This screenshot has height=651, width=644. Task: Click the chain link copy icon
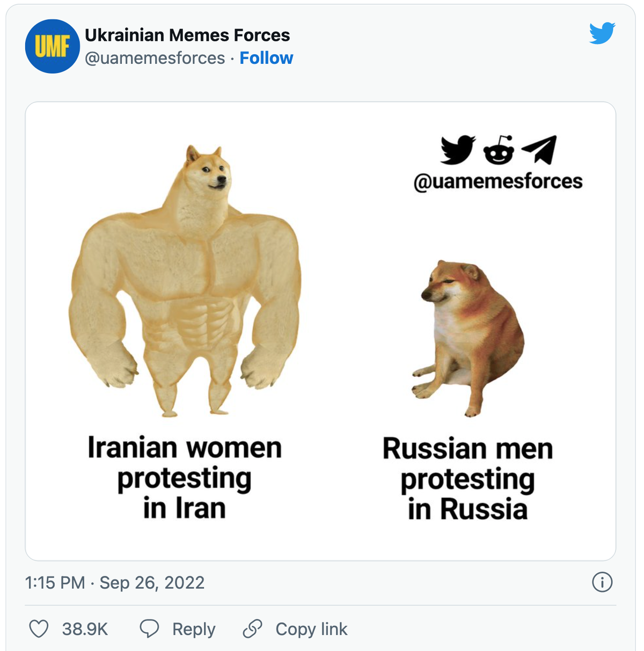[x=252, y=628]
